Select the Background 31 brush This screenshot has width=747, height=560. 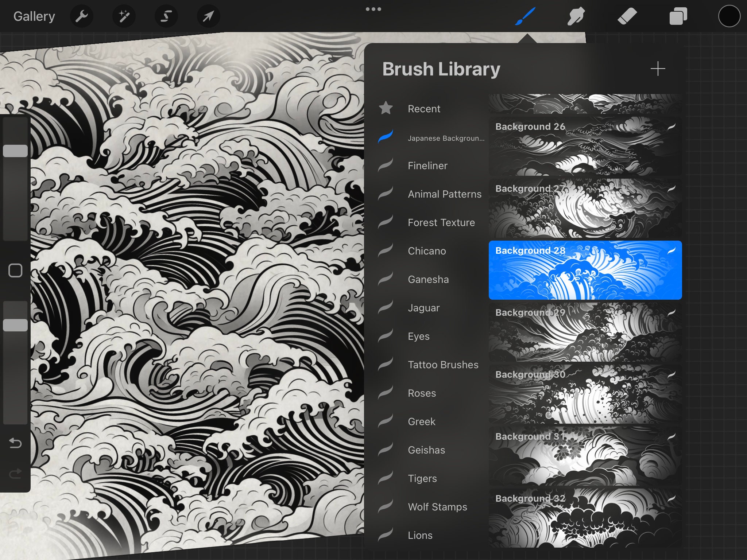585,456
